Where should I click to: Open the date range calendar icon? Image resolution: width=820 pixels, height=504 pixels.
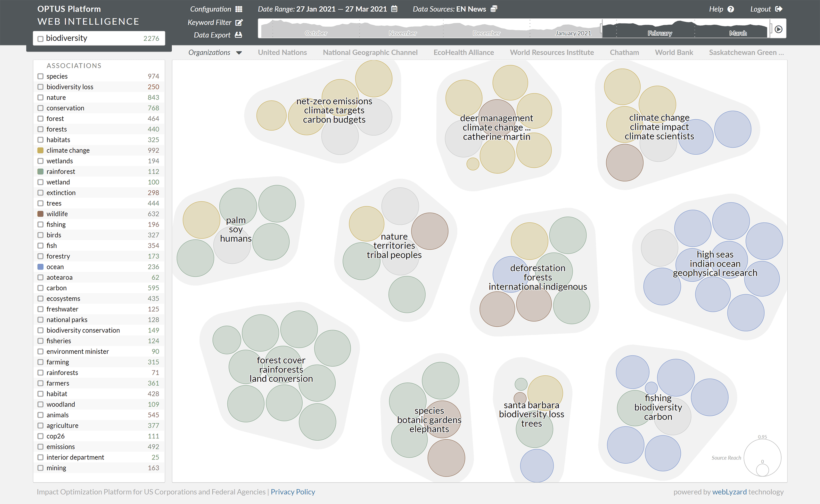pos(394,9)
